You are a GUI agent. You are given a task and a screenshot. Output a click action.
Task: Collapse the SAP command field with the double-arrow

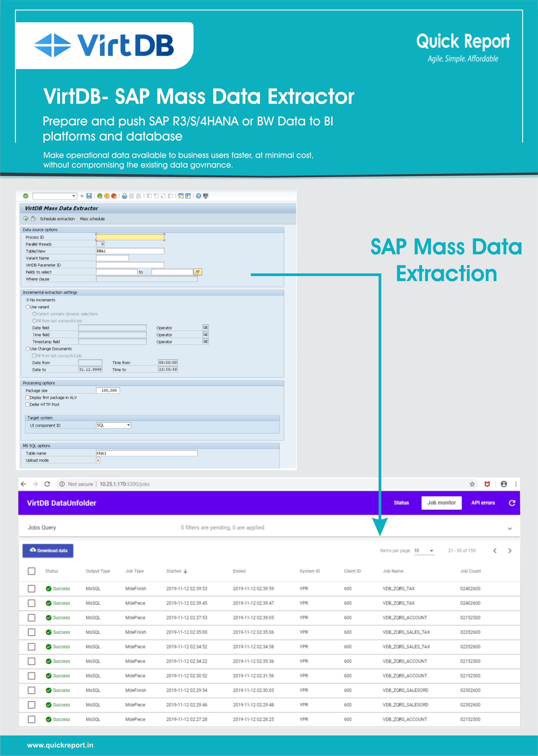pyautogui.click(x=82, y=196)
